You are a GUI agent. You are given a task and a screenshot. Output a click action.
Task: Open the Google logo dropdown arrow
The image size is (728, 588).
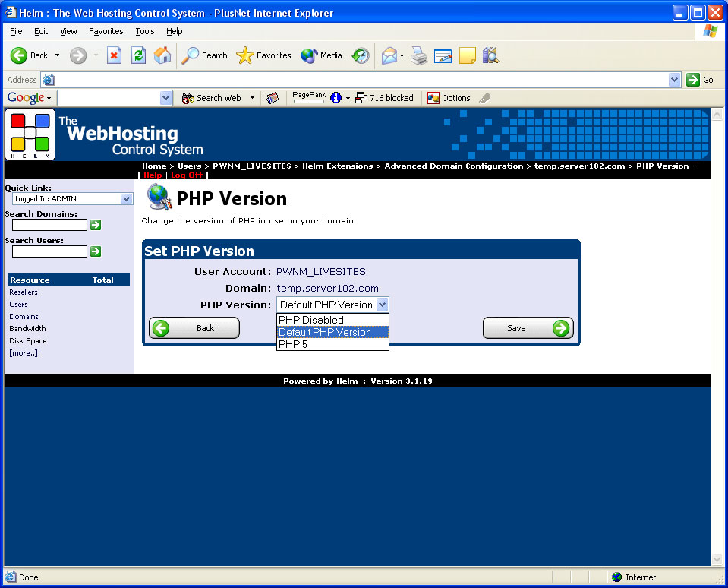click(49, 99)
